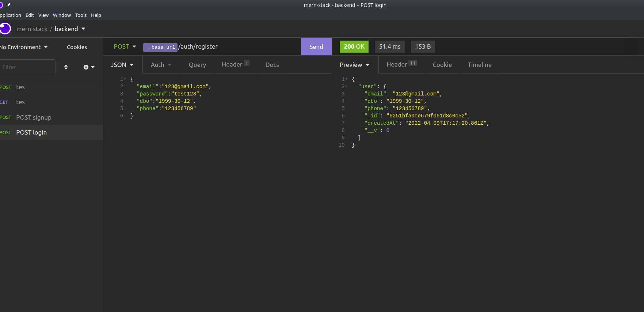
Task: Select the POST signup request
Action: [x=51, y=117]
